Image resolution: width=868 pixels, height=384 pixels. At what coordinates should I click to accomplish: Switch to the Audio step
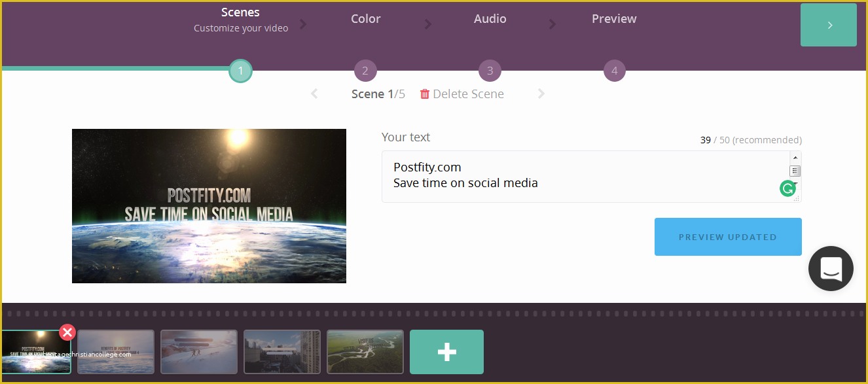[x=490, y=19]
